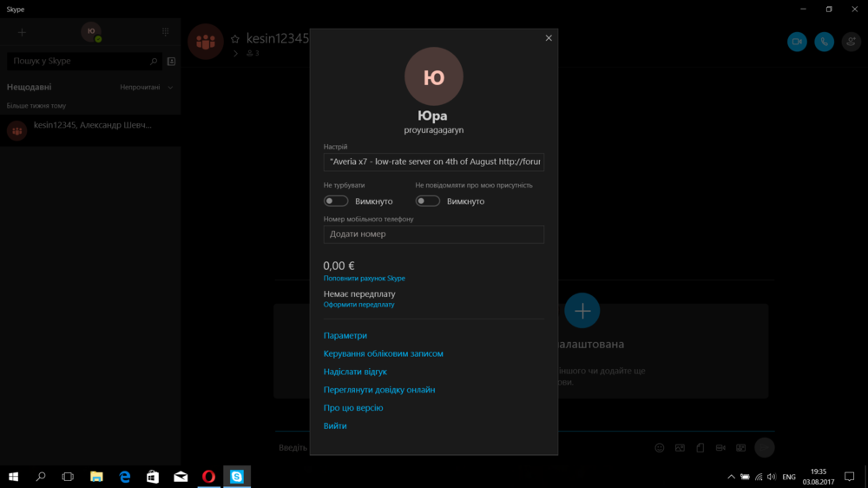The width and height of the screenshot is (868, 488).
Task: Click the add participants icon
Action: click(851, 41)
